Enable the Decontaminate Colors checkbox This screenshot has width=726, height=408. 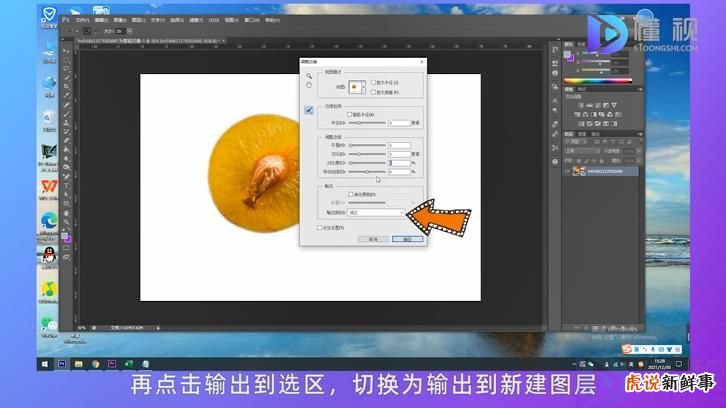350,195
